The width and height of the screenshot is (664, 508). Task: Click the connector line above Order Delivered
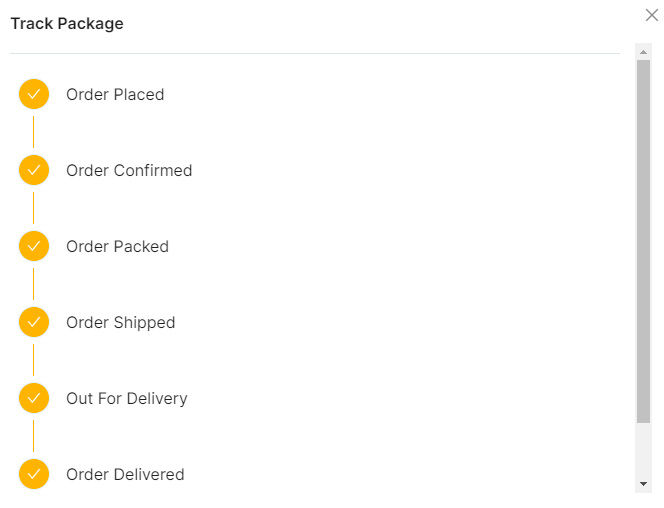pos(34,436)
